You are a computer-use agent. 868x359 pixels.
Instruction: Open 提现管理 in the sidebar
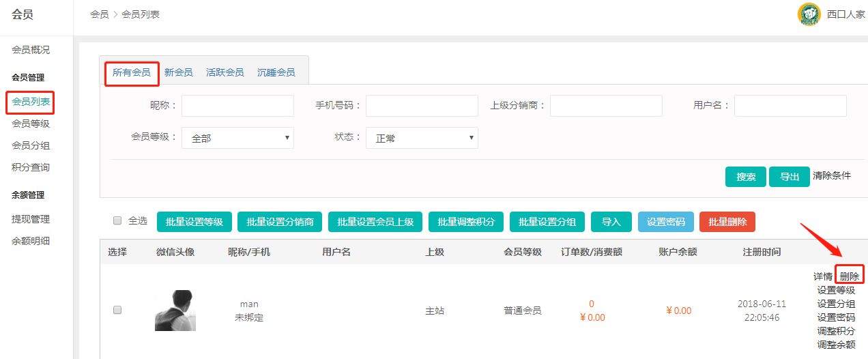pyautogui.click(x=31, y=219)
